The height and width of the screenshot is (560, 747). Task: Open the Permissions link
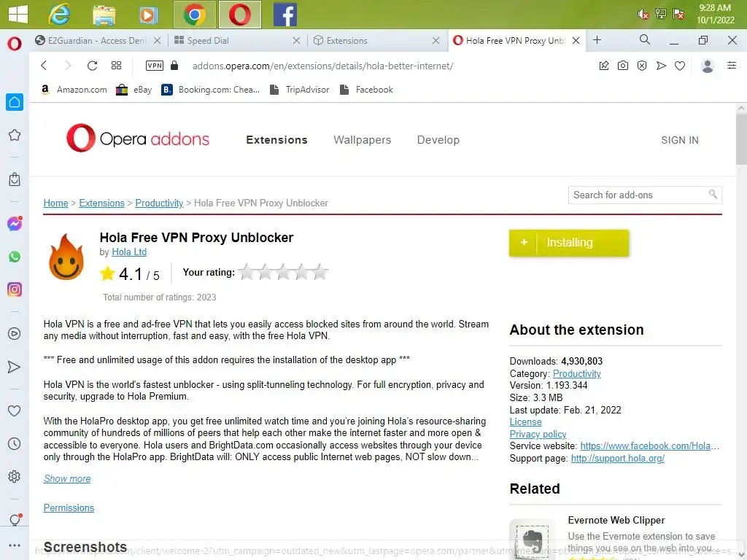69,507
